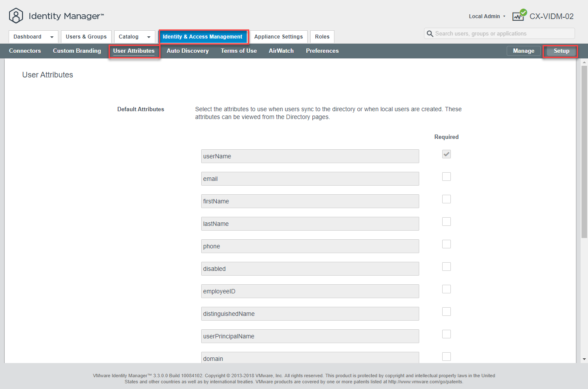Open the Connectors section
The height and width of the screenshot is (389, 588).
[25, 51]
